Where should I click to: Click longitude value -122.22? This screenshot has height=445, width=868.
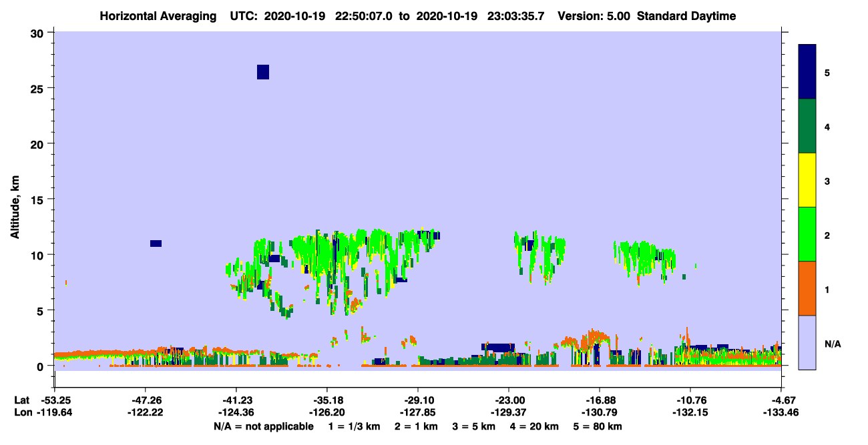point(146,413)
